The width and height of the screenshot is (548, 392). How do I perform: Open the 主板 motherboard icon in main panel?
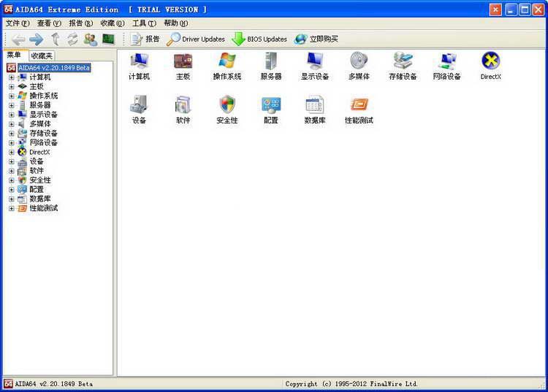183,61
